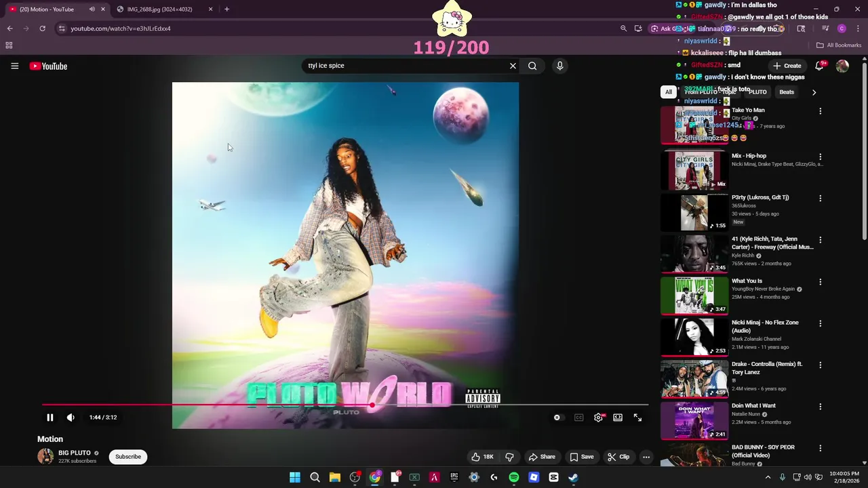The width and height of the screenshot is (868, 488).
Task: Open more actions ellipsis below the video
Action: pyautogui.click(x=646, y=457)
